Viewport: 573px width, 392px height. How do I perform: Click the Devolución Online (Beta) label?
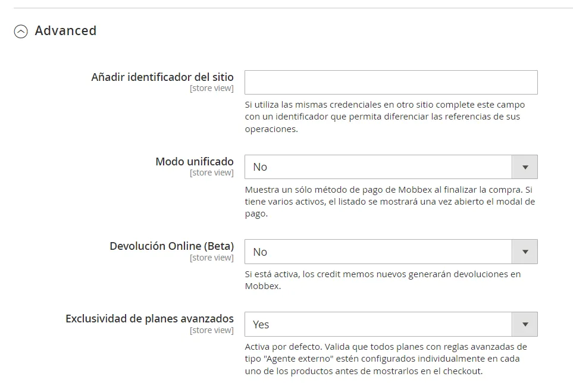(172, 246)
